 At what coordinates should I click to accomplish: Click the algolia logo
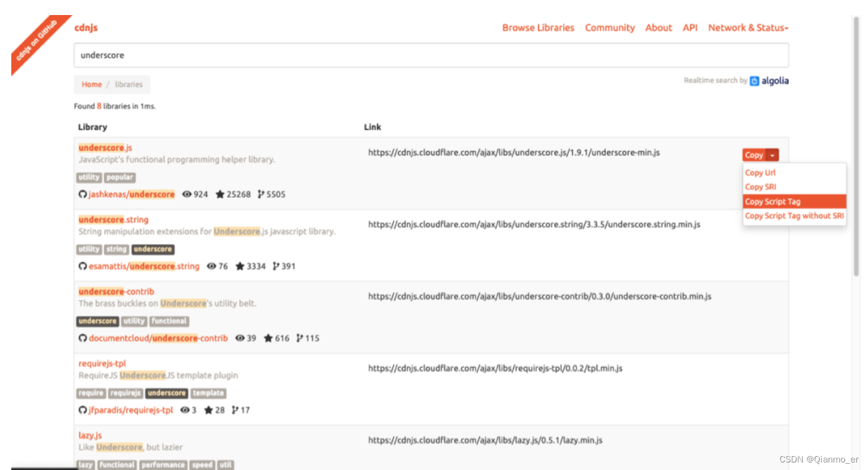770,81
